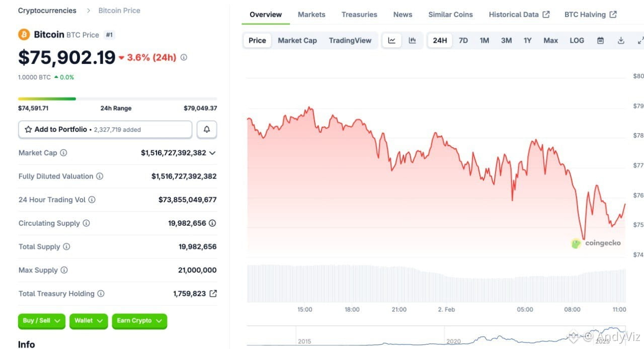Switch to the line chart icon
The height and width of the screenshot is (349, 644).
coord(392,40)
